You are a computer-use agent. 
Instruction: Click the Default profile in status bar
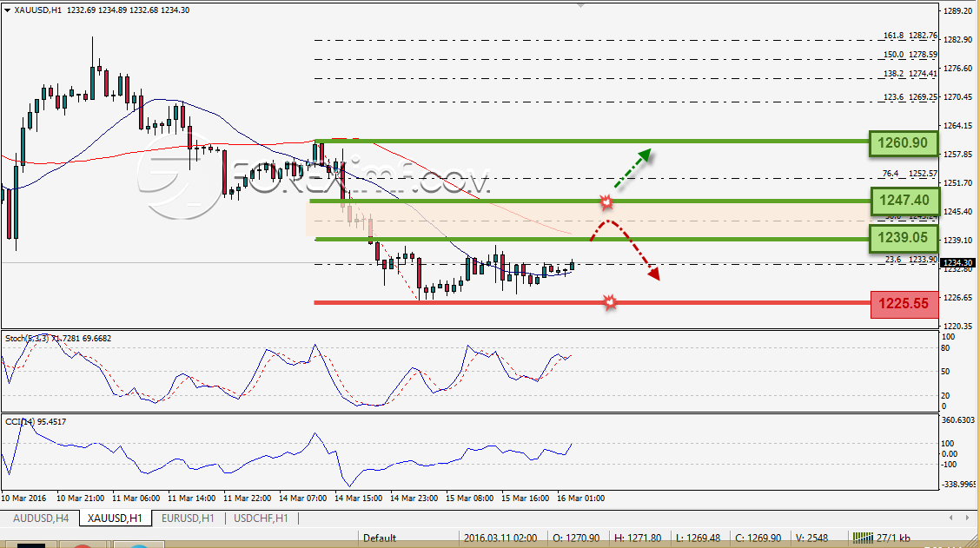click(380, 538)
